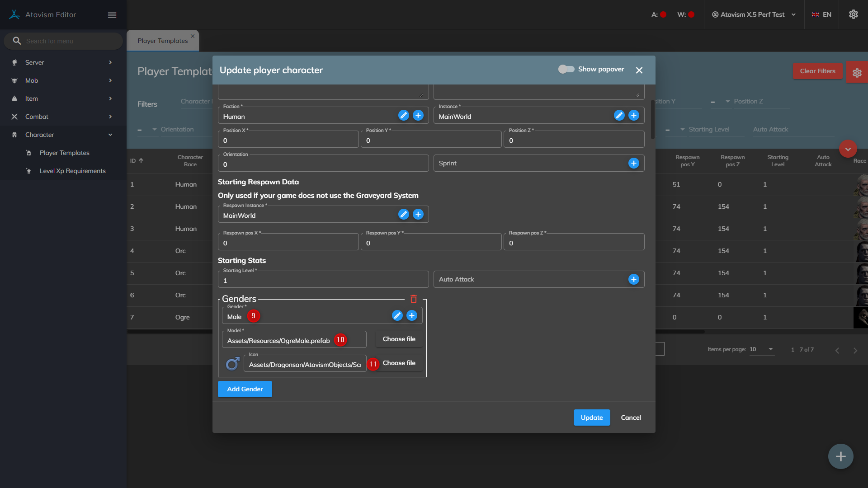Click the hamburger menu icon
This screenshot has width=868, height=488.
[x=112, y=15]
